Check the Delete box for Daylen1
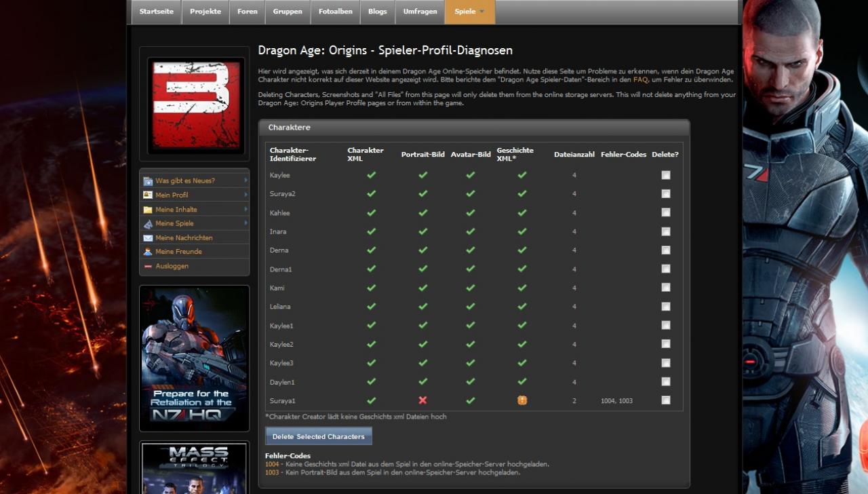The height and width of the screenshot is (494, 868). point(666,381)
